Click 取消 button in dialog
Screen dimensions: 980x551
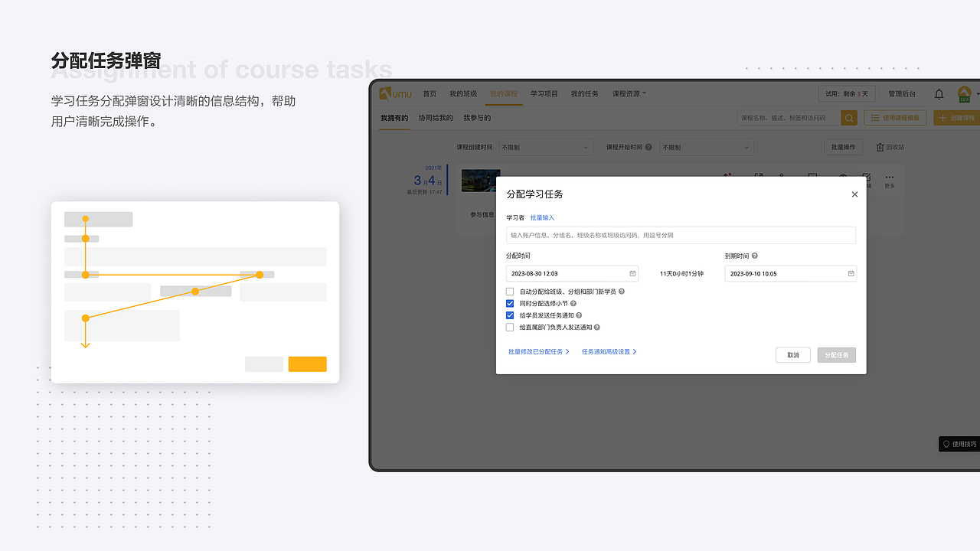coord(793,355)
